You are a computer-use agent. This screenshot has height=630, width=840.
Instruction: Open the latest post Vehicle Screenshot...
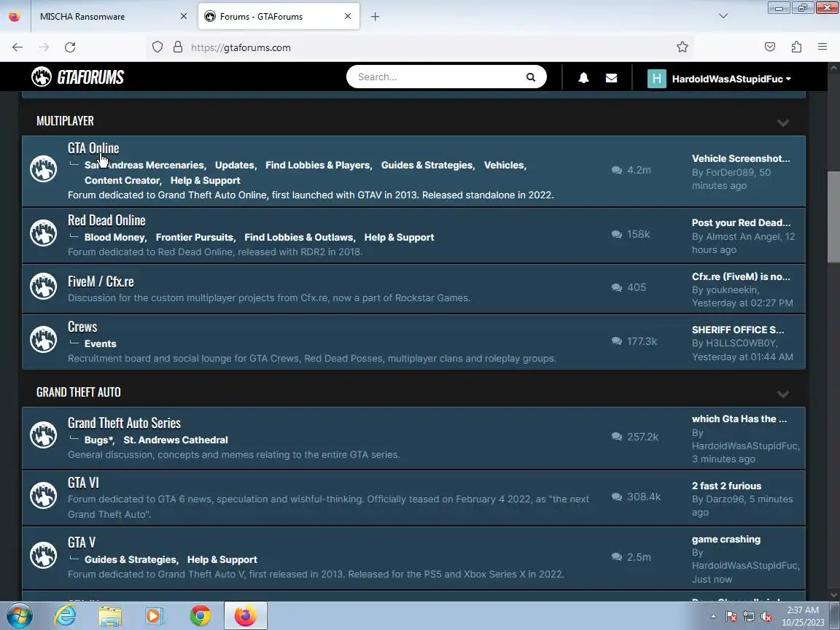coord(741,158)
